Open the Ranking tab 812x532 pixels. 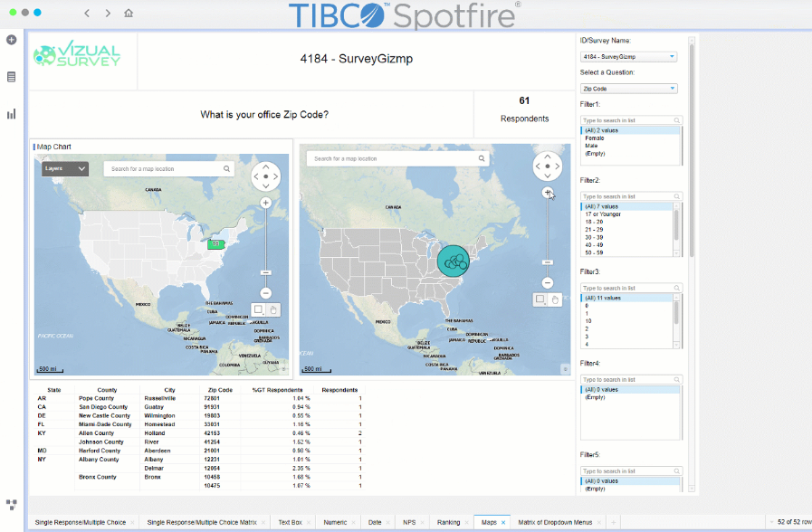(x=448, y=522)
